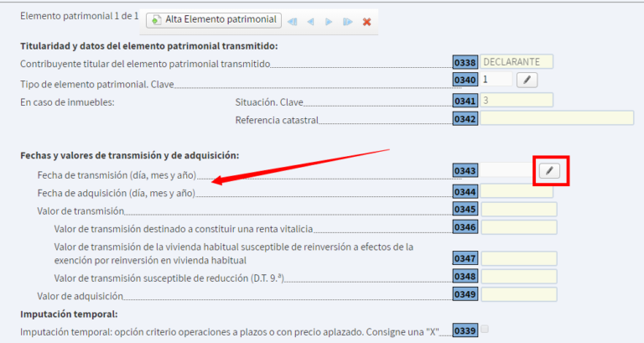644x343 pixels.
Task: Go to last elemento patrimonial record
Action: [x=347, y=22]
